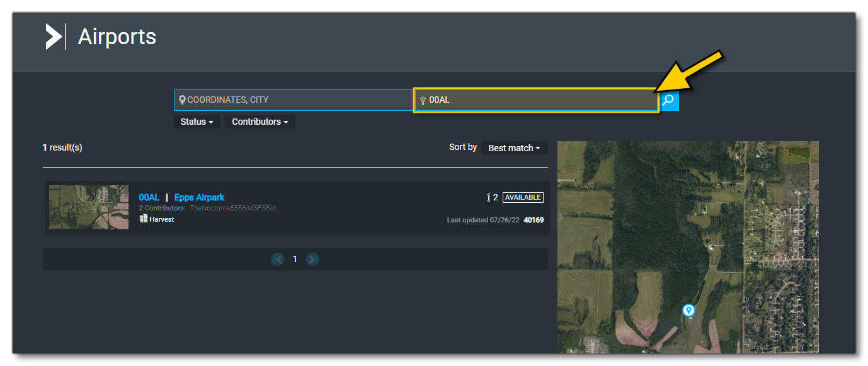Open the 00AL airport link
This screenshot has height=366, width=868.
point(149,197)
